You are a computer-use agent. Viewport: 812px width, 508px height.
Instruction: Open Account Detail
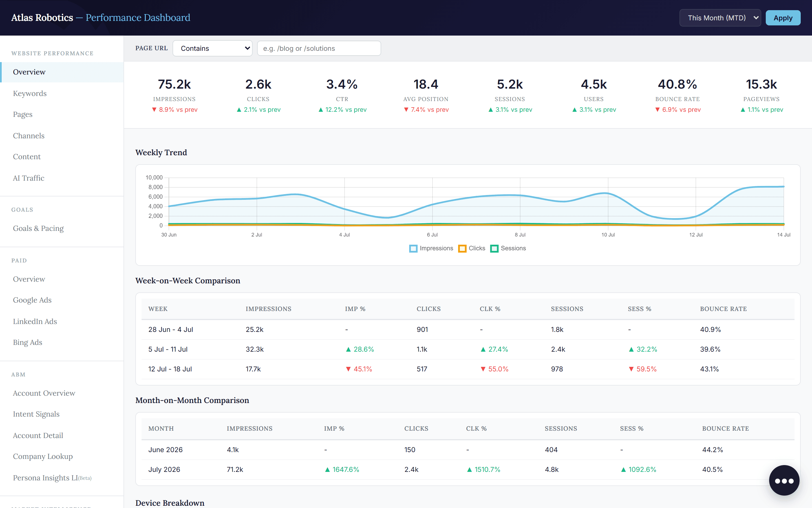(x=62, y=435)
